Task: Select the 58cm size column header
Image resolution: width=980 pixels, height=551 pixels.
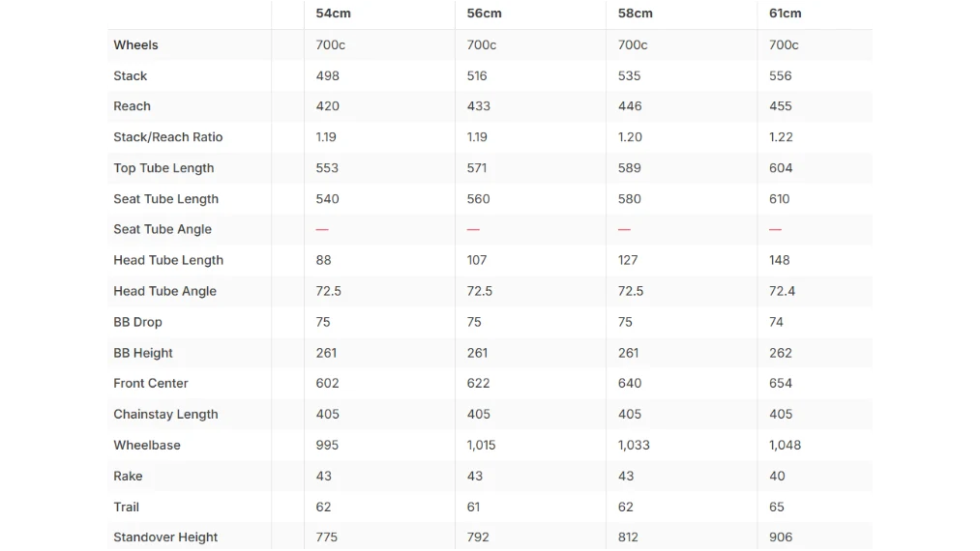Action: tap(636, 14)
